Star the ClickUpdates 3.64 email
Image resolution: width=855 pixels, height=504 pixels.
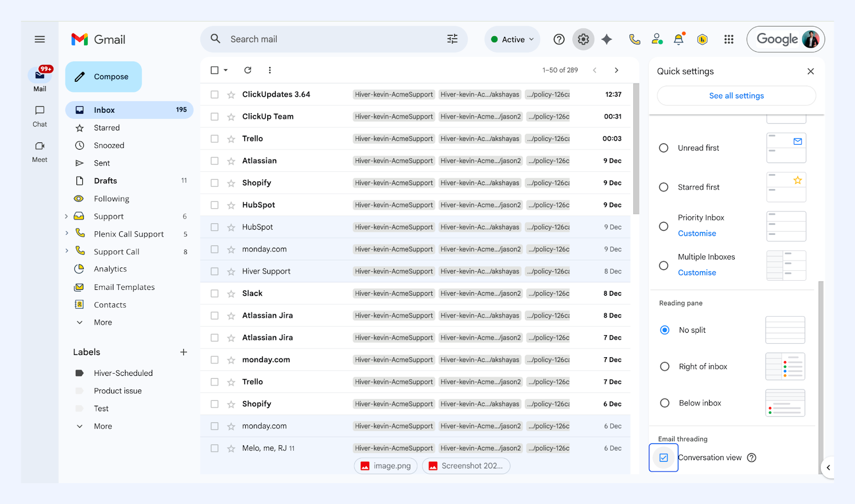[x=231, y=94]
